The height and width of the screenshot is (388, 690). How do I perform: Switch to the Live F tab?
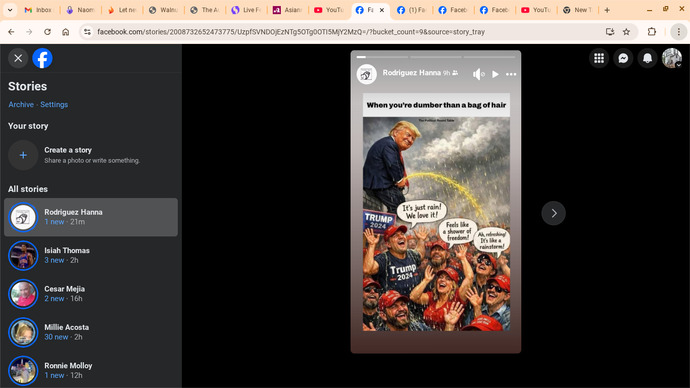click(x=246, y=10)
